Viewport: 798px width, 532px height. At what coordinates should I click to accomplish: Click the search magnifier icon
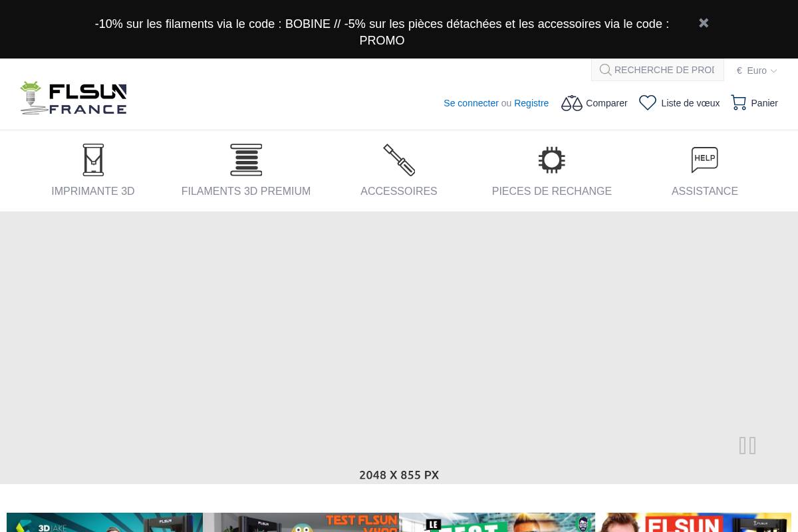pos(605,70)
